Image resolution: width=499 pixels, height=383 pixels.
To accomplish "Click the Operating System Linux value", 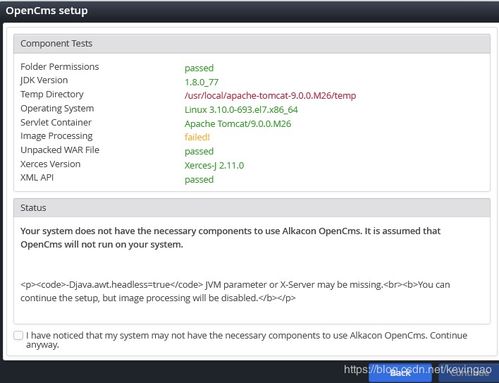I will 241,110.
